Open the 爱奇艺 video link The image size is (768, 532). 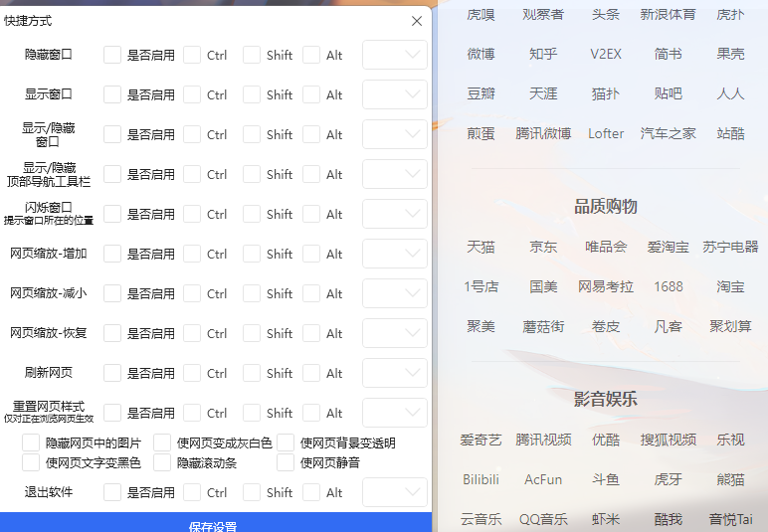point(480,440)
